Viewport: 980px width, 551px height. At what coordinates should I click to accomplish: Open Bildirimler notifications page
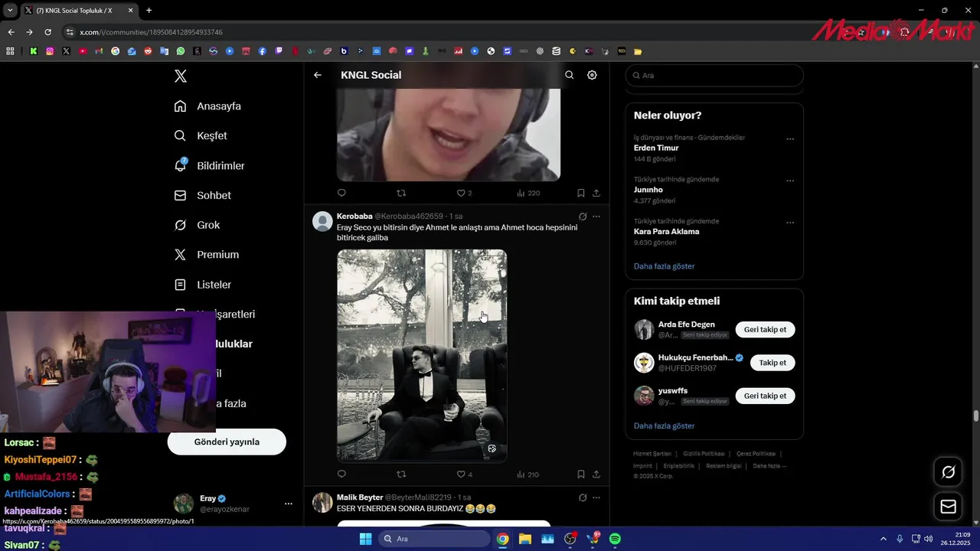click(209, 165)
